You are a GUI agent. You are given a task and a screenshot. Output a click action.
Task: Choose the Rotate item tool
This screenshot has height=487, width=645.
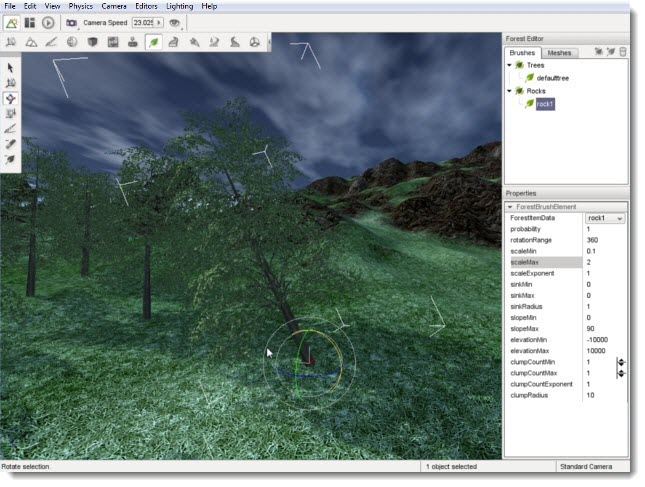[x=10, y=98]
